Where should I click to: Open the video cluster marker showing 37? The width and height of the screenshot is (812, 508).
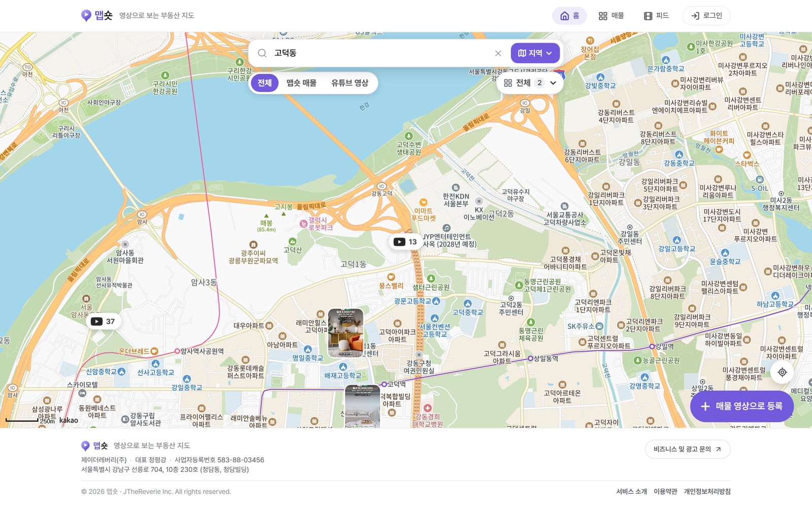coord(103,321)
